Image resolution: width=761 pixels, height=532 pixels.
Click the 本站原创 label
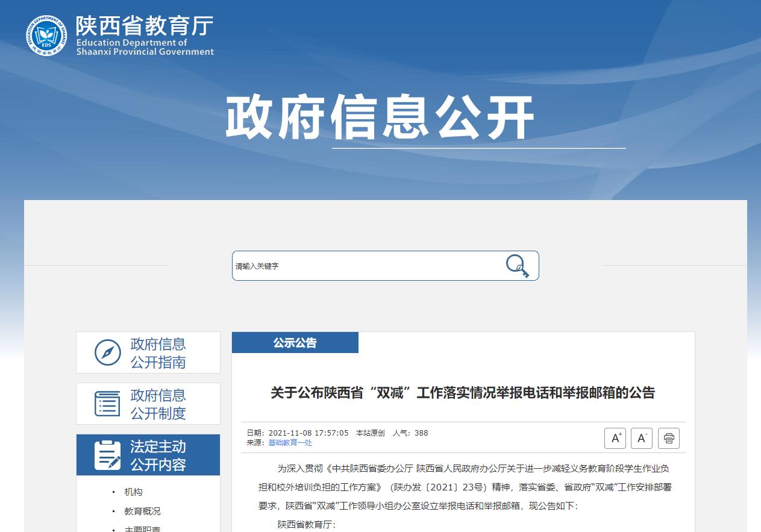371,433
